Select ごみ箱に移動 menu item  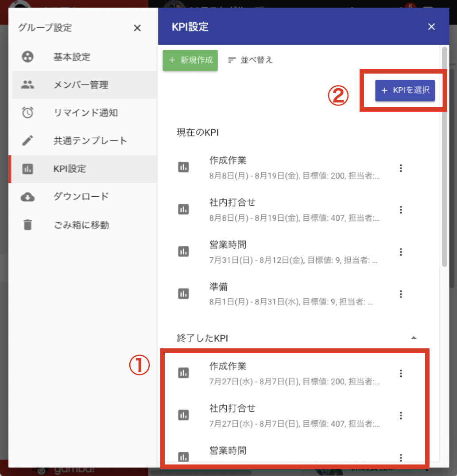pyautogui.click(x=84, y=225)
